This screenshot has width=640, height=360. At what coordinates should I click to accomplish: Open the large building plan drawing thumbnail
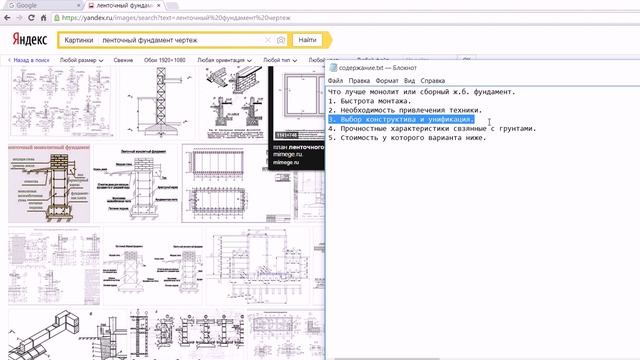click(x=258, y=266)
